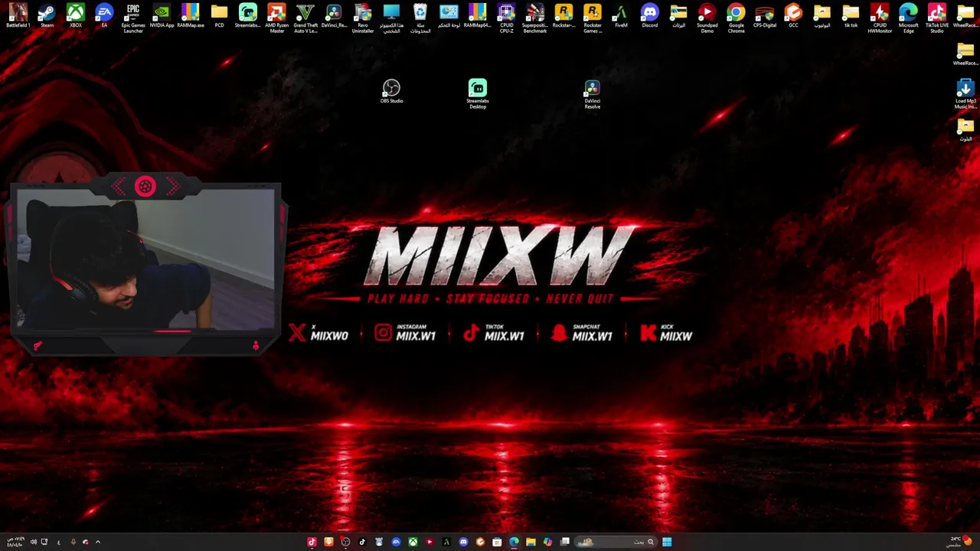Select the EA desktop icon
This screenshot has width=980, height=551.
click(x=104, y=16)
